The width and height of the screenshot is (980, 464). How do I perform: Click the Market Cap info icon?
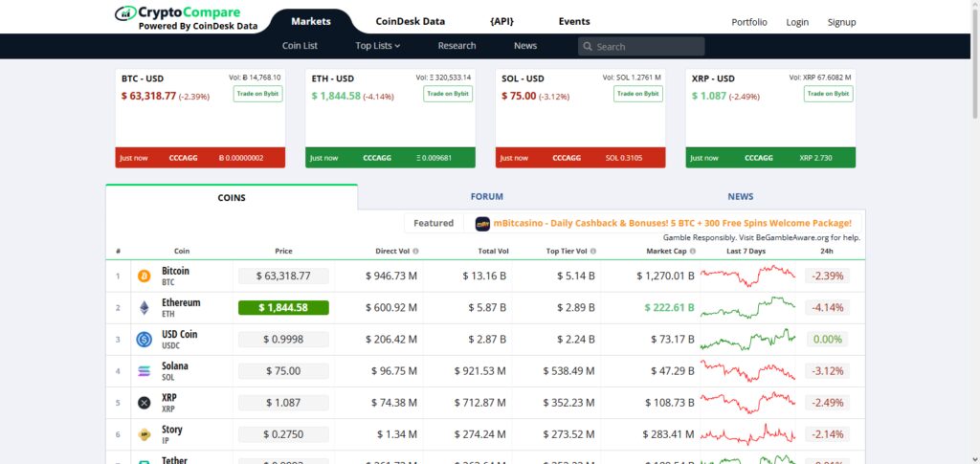(x=693, y=251)
